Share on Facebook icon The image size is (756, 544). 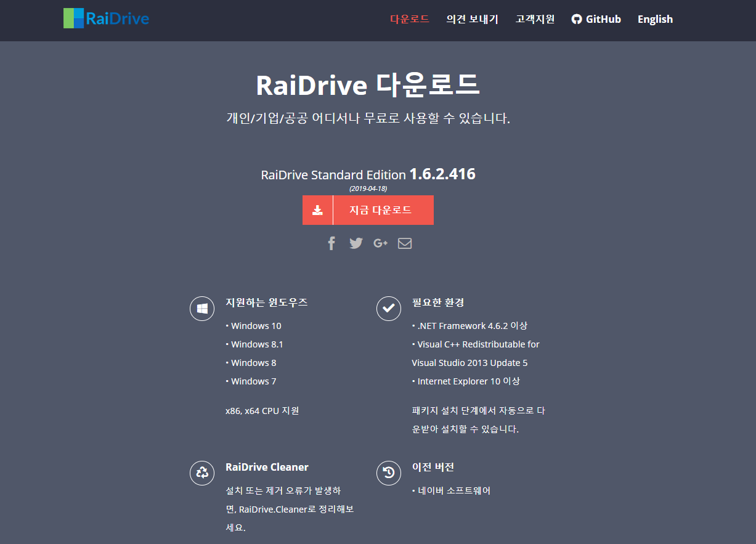pyautogui.click(x=331, y=243)
